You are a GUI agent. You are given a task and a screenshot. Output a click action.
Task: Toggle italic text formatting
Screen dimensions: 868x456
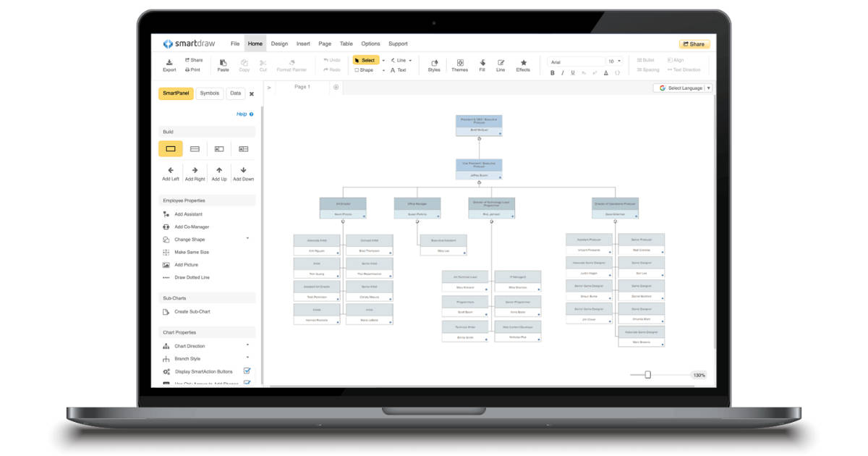tap(563, 72)
